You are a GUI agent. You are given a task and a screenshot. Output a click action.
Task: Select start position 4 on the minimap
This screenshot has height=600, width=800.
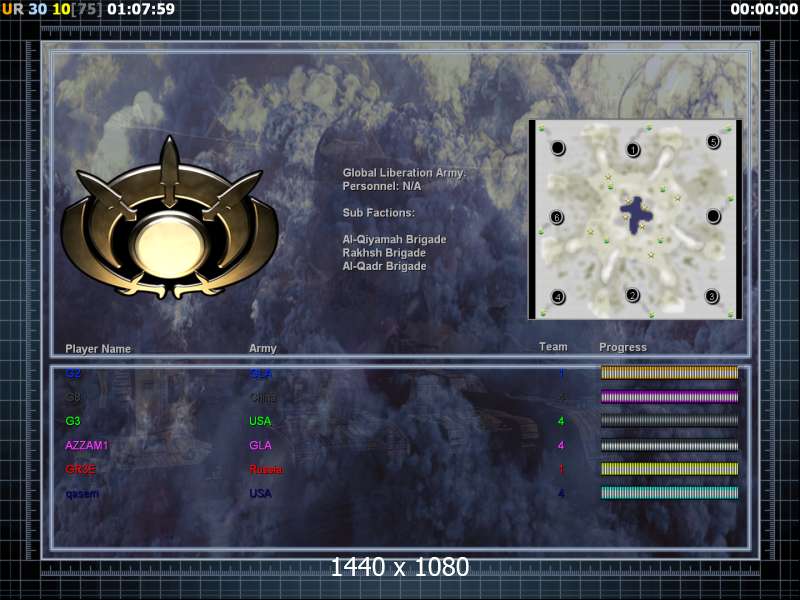[558, 296]
